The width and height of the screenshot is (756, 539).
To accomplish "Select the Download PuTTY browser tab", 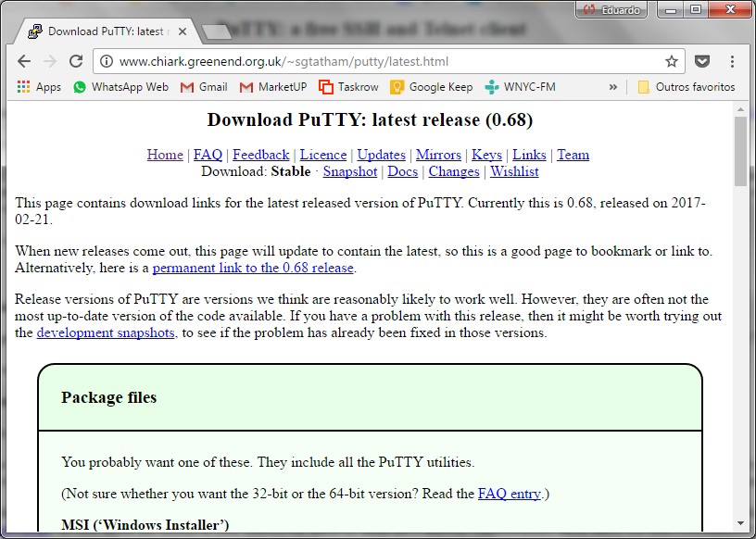I will (x=106, y=31).
